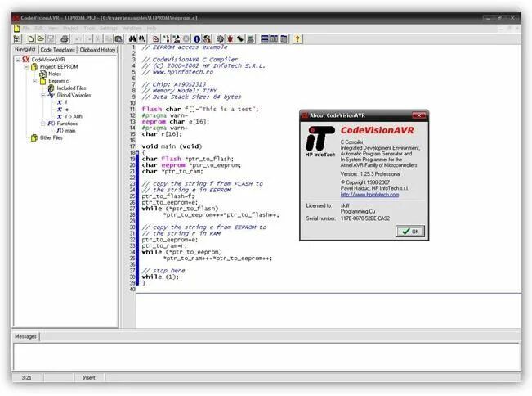Click the Paste clipboard toolbar icon
The width and height of the screenshot is (532, 396).
[118, 39]
